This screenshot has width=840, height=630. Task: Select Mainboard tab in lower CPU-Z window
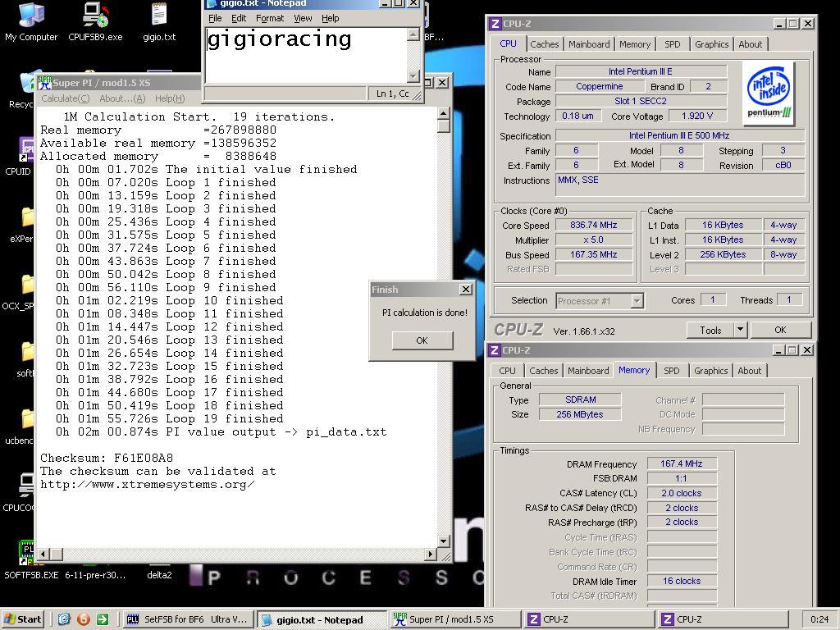pos(588,371)
